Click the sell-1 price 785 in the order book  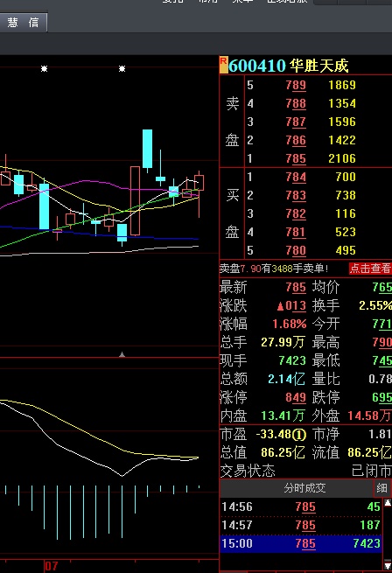[296, 158]
